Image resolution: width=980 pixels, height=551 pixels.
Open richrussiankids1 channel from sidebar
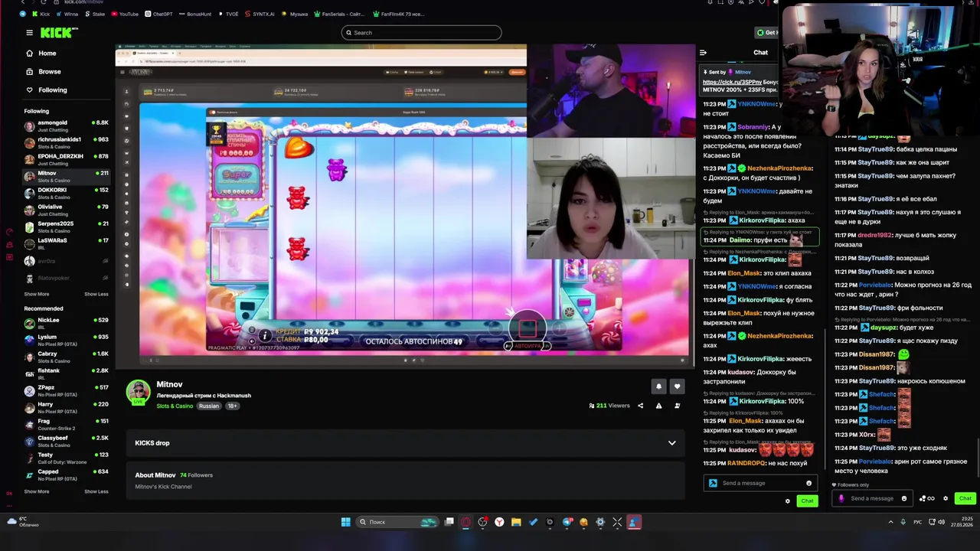(67, 143)
